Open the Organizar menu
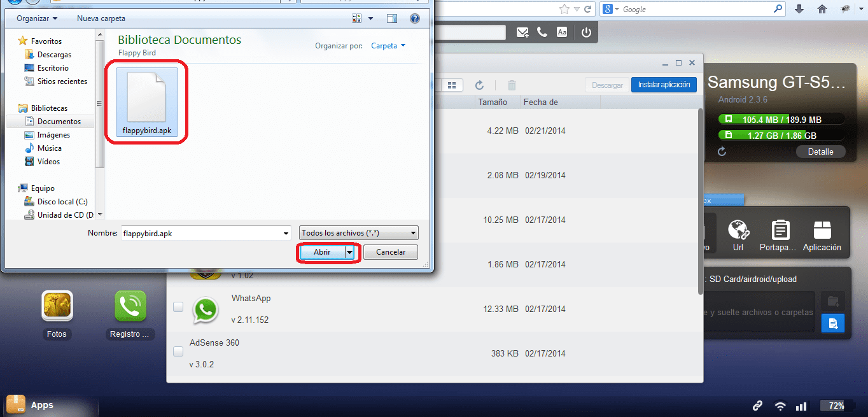 pyautogui.click(x=37, y=18)
